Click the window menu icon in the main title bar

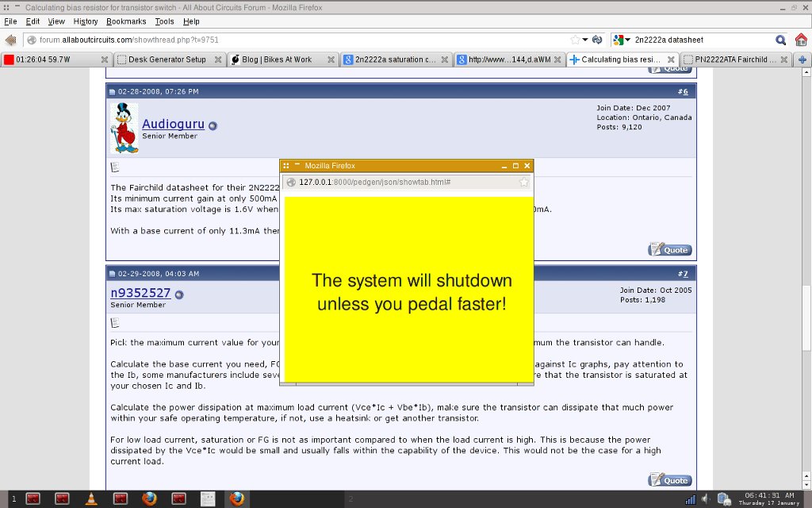(6, 8)
